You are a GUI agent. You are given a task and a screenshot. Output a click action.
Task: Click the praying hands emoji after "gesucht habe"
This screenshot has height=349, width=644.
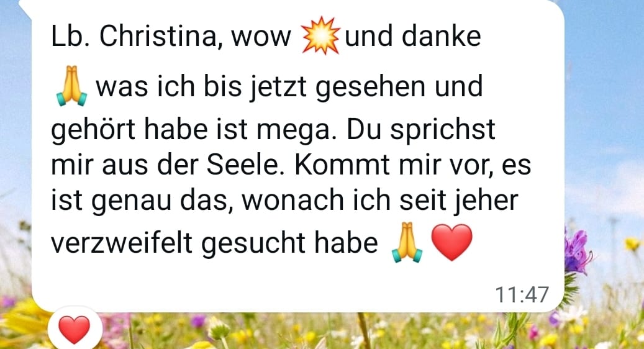pos(407,242)
